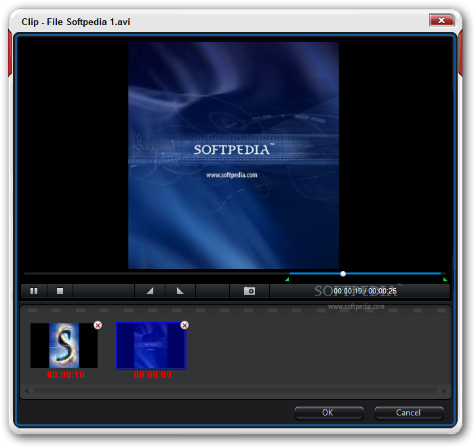The width and height of the screenshot is (476, 448).
Task: Select the blue Softpedia clip thumbnail
Action: point(151,346)
